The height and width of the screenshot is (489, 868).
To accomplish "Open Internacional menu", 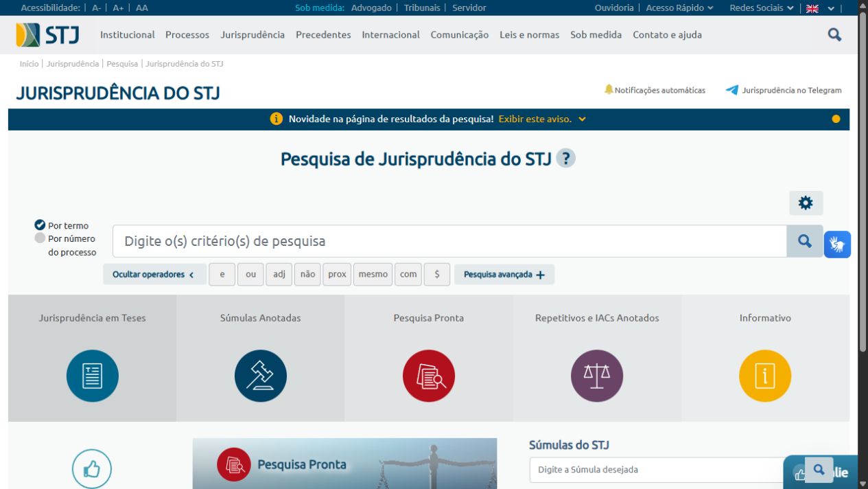I will pyautogui.click(x=390, y=34).
